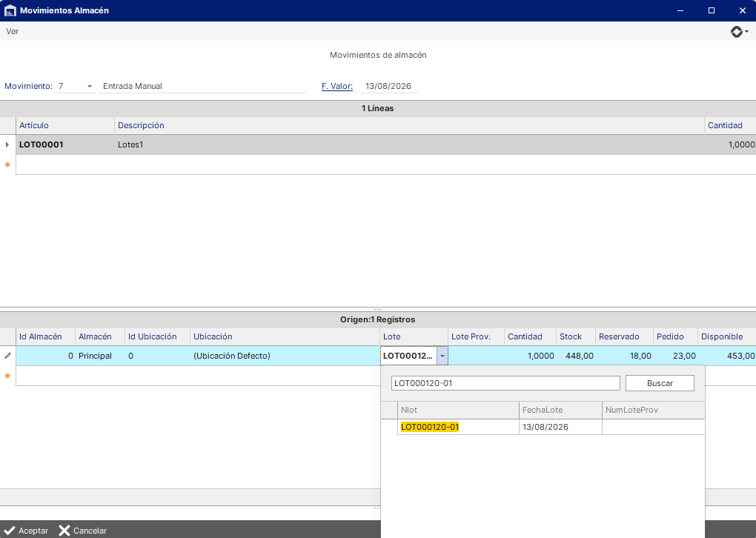Image resolution: width=756 pixels, height=538 pixels.
Task: Open the Lote dropdown arrow in the origin row
Action: (442, 356)
